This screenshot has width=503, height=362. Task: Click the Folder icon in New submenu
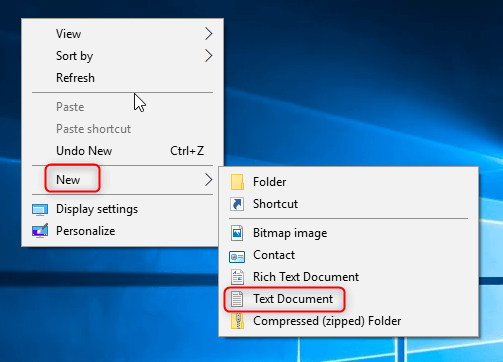[x=237, y=182]
